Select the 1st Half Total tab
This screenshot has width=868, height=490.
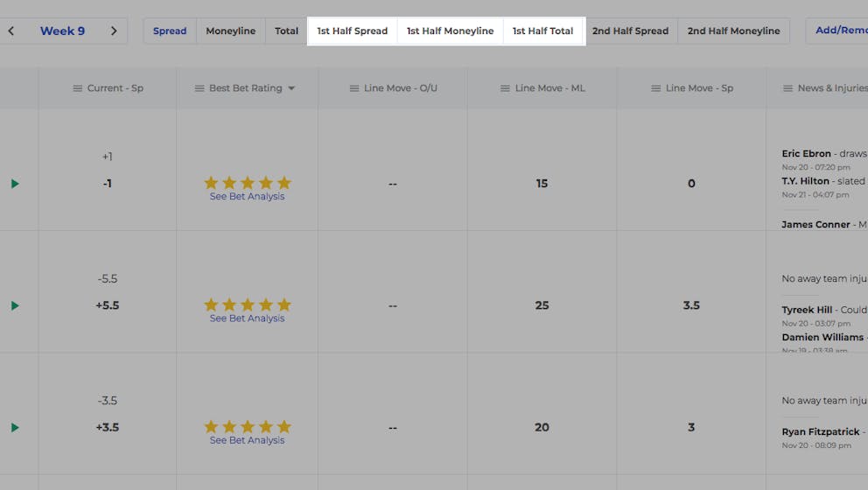543,31
